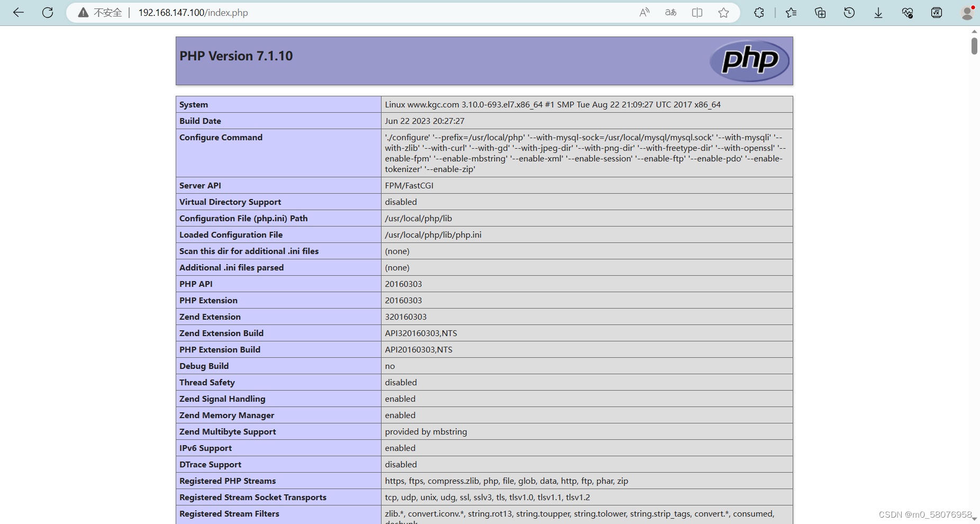Click the /usr/local/php/lib value
Screen dimensions: 980x524
click(x=419, y=219)
